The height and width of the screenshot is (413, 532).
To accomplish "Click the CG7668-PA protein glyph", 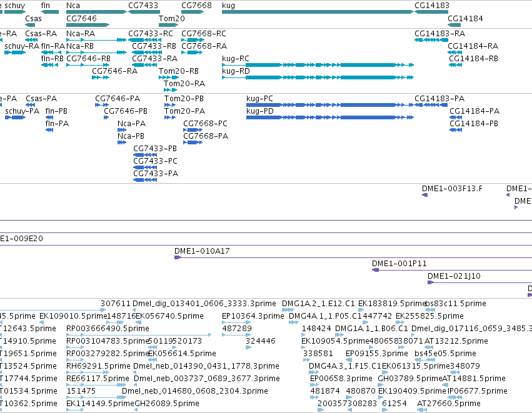I will click(x=193, y=142).
